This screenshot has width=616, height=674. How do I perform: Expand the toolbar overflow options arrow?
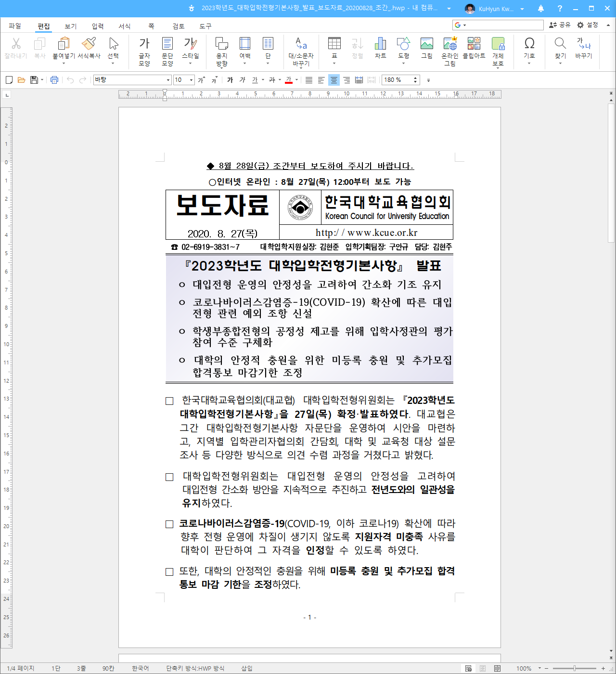pos(428,80)
